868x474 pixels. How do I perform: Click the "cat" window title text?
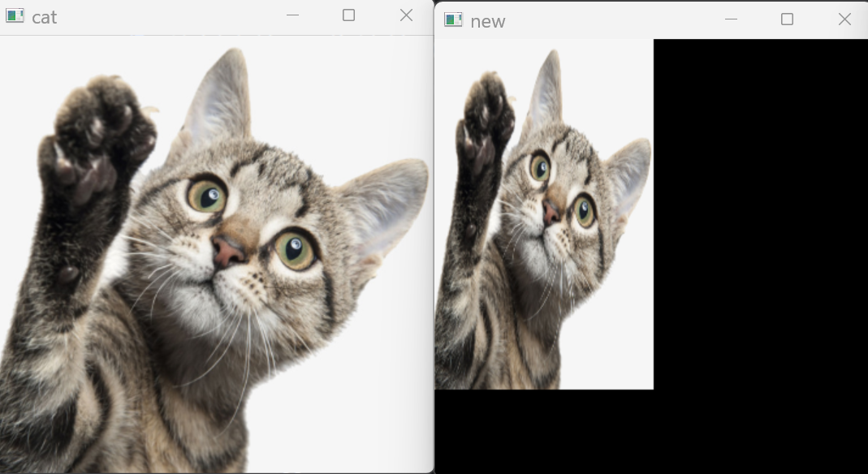[x=45, y=17]
